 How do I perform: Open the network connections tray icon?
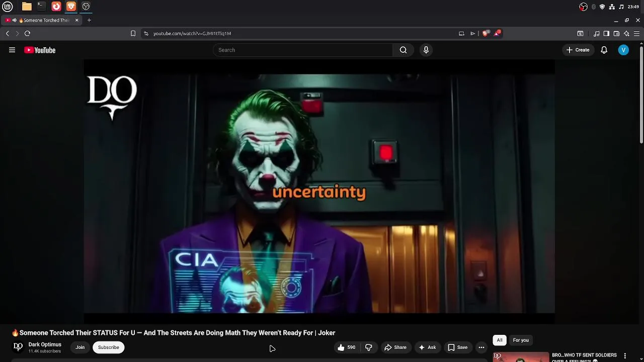tap(612, 7)
